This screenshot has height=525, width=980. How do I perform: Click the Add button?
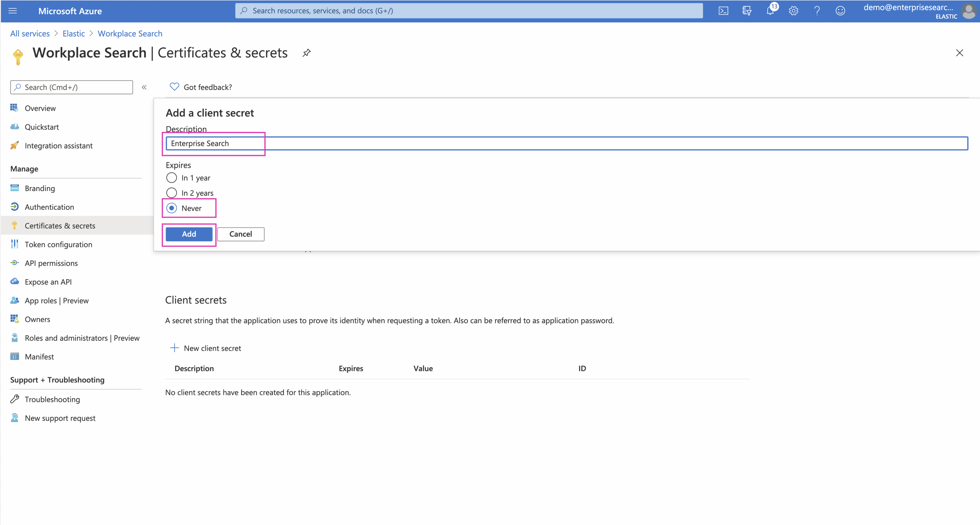[189, 234]
